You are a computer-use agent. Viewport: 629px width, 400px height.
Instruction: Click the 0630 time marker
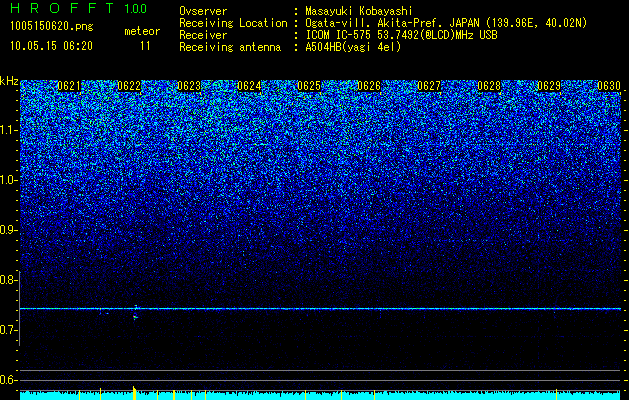pos(609,86)
